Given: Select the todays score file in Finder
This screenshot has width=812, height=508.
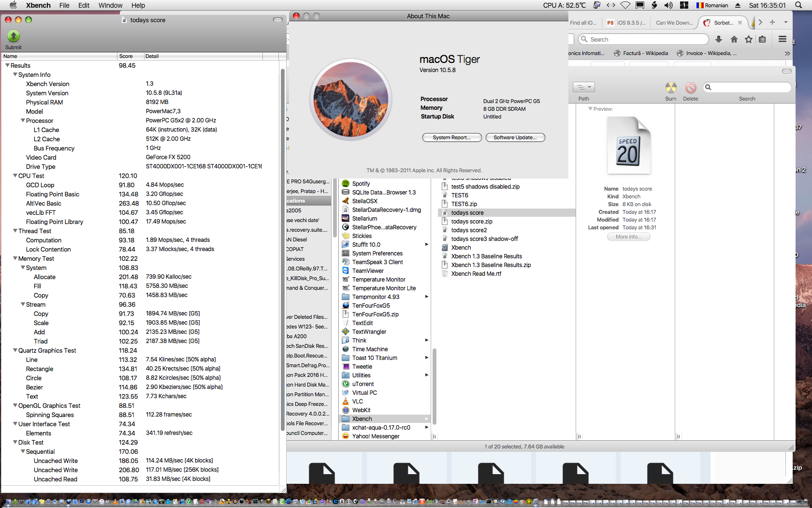Looking at the screenshot, I should tap(507, 213).
